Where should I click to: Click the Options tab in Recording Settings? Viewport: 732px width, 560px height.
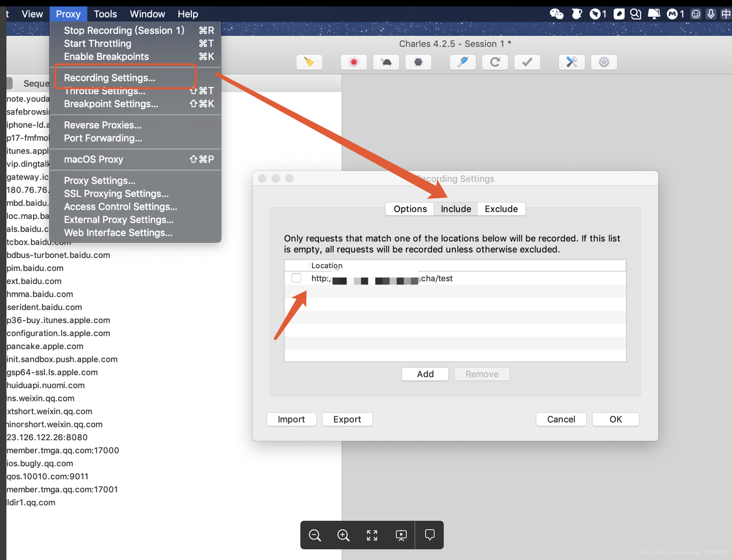click(x=410, y=209)
